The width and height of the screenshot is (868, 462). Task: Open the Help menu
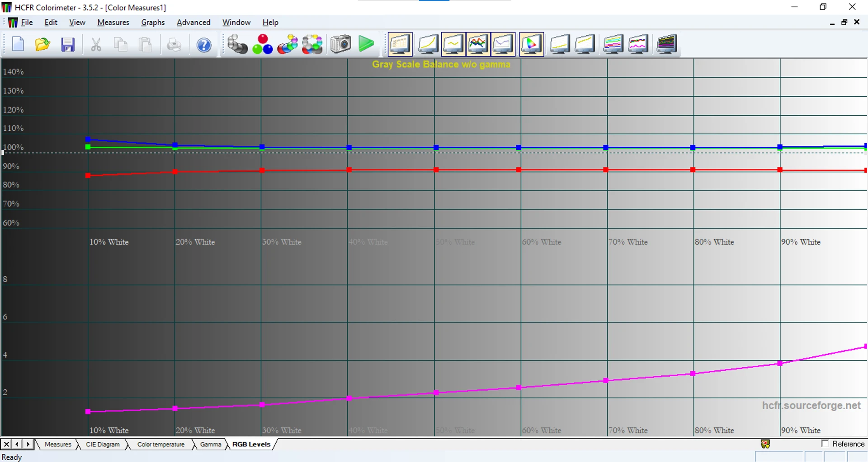(x=270, y=22)
